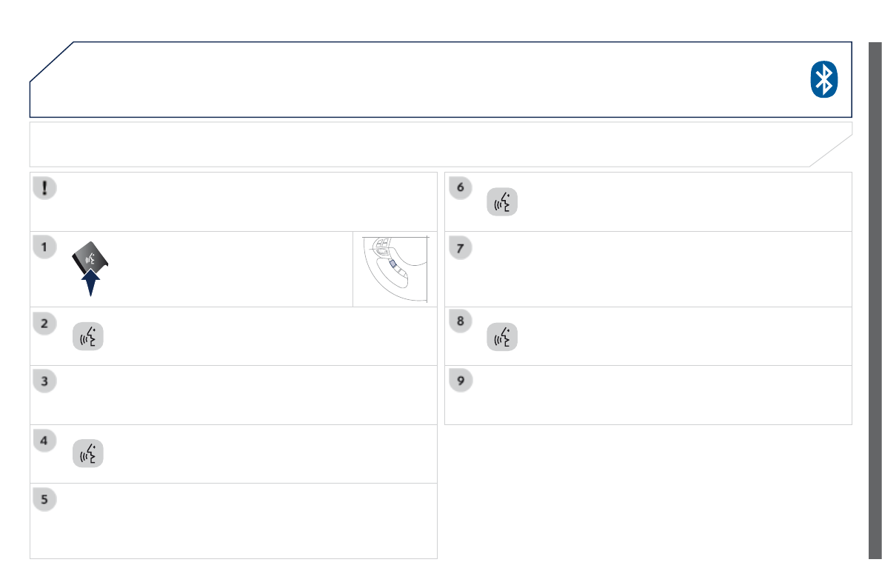The height and width of the screenshot is (588, 882).
Task: Click the blue upward arrow in step 1
Action: point(90,282)
